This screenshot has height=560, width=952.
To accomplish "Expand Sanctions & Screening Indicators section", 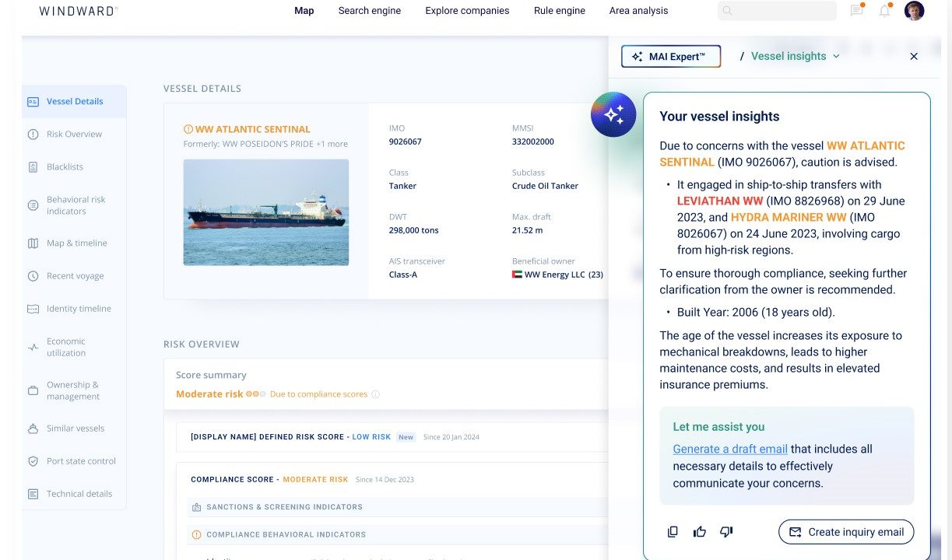I will [x=284, y=507].
